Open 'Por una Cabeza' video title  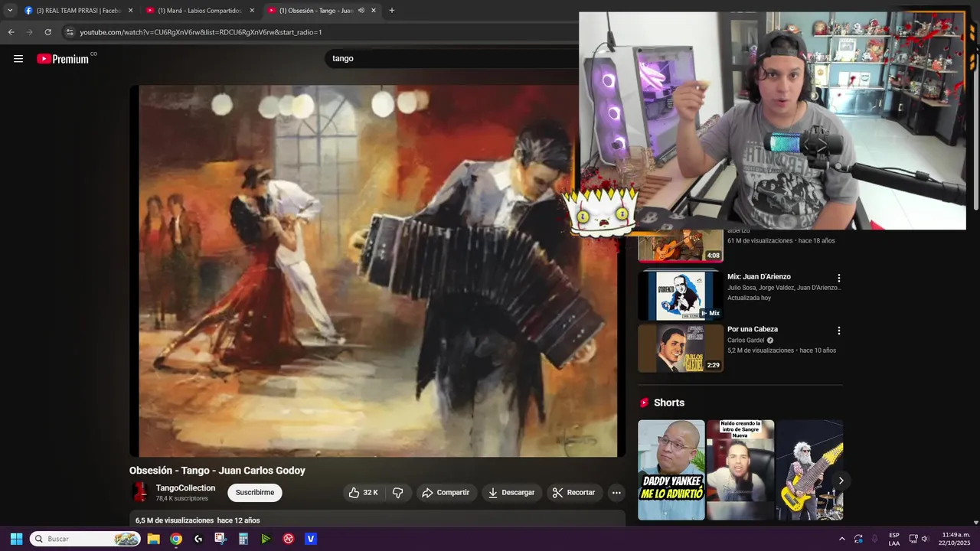point(752,329)
